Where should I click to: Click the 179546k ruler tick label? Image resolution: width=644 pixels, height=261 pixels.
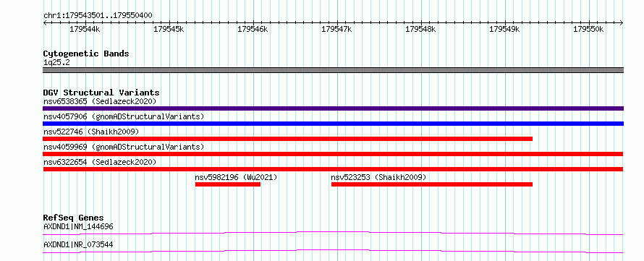coord(253,30)
